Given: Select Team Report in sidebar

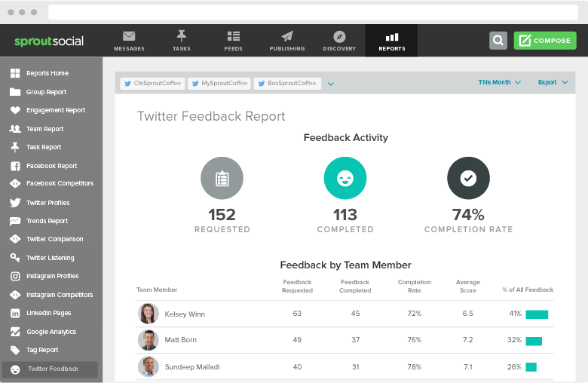Looking at the screenshot, I should click(x=45, y=129).
